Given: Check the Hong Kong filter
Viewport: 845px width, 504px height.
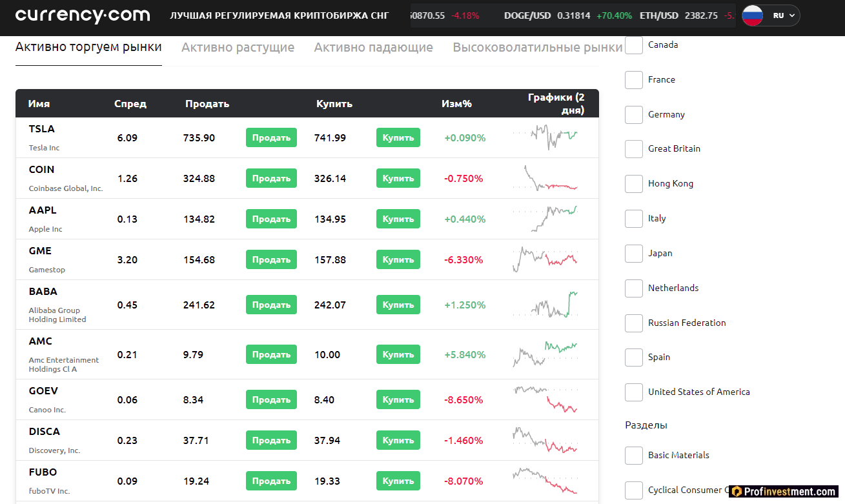Looking at the screenshot, I should 634,184.
